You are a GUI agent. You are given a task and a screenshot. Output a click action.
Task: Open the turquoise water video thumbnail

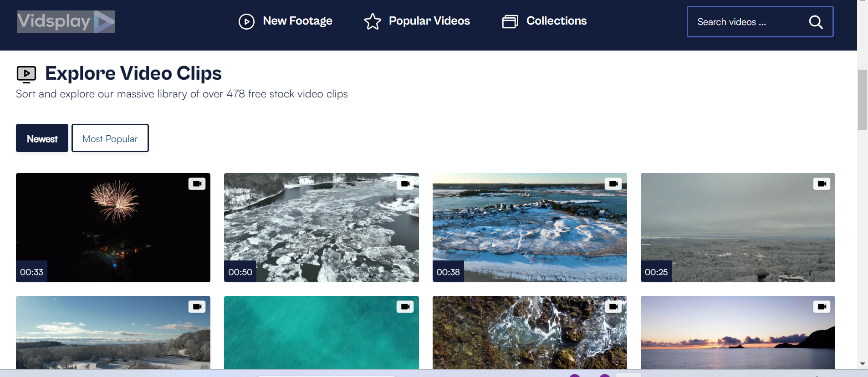(321, 333)
